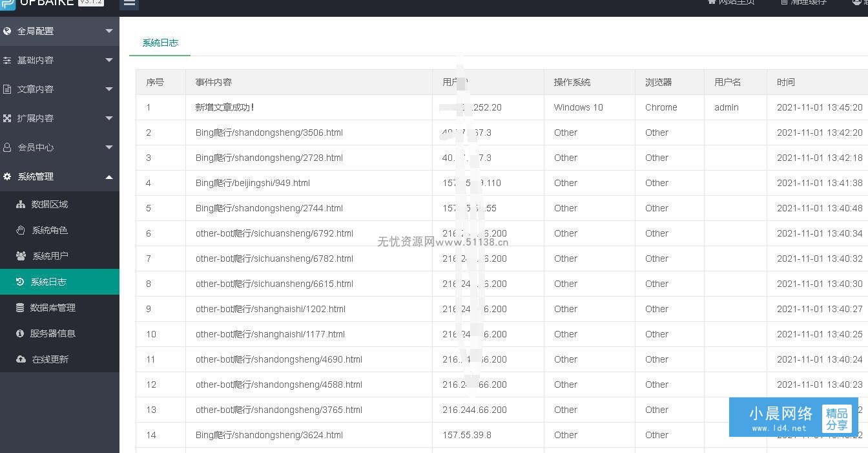Click the document icon beside 文章内容

point(7,89)
